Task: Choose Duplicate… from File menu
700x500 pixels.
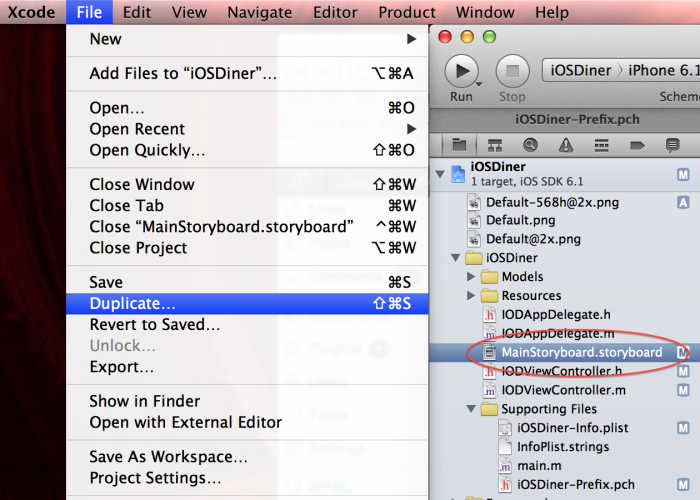Action: [x=247, y=304]
